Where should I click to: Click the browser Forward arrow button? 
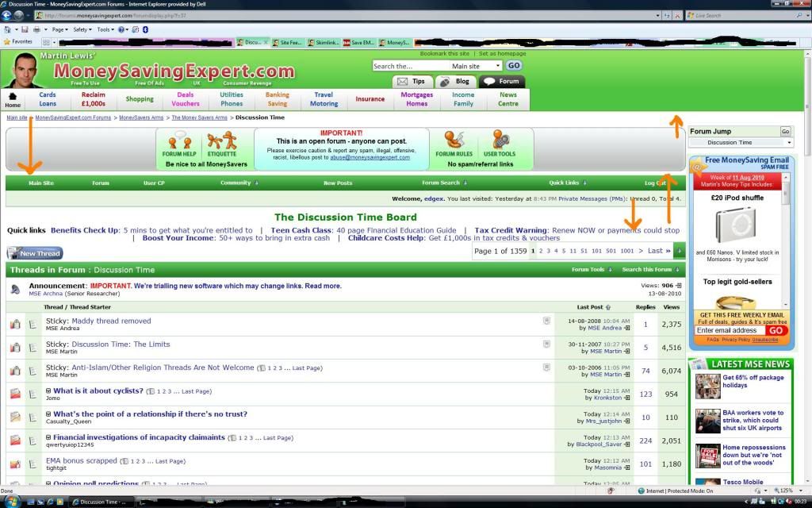(19, 16)
